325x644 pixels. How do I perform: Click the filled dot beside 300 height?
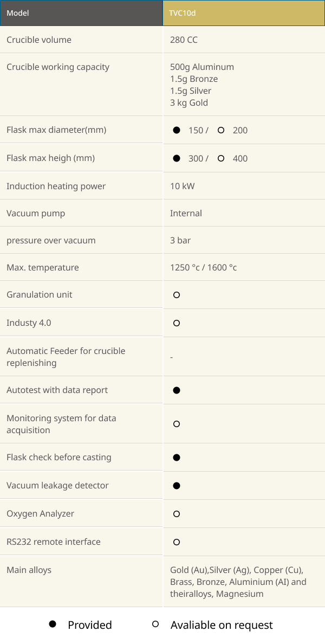pyautogui.click(x=177, y=158)
